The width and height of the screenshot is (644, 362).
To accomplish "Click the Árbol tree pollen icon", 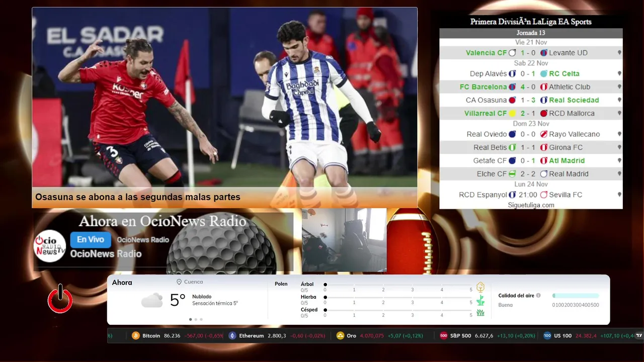I will 480,287.
